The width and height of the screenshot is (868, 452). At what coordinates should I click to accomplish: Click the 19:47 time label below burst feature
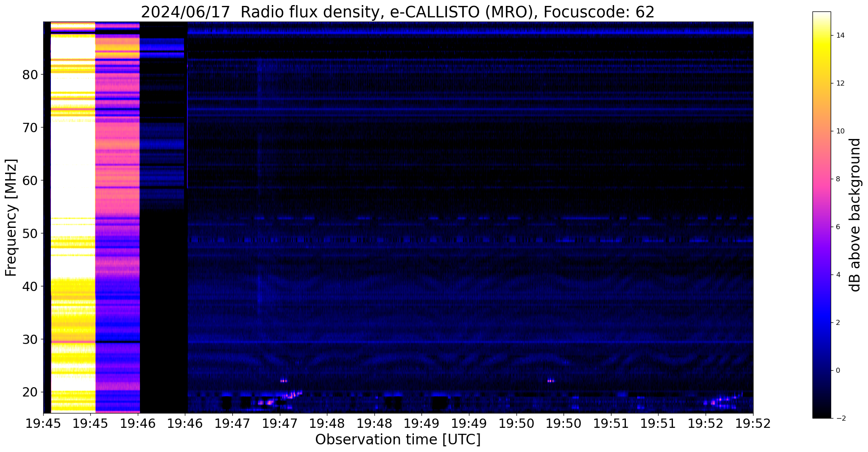[x=279, y=424]
